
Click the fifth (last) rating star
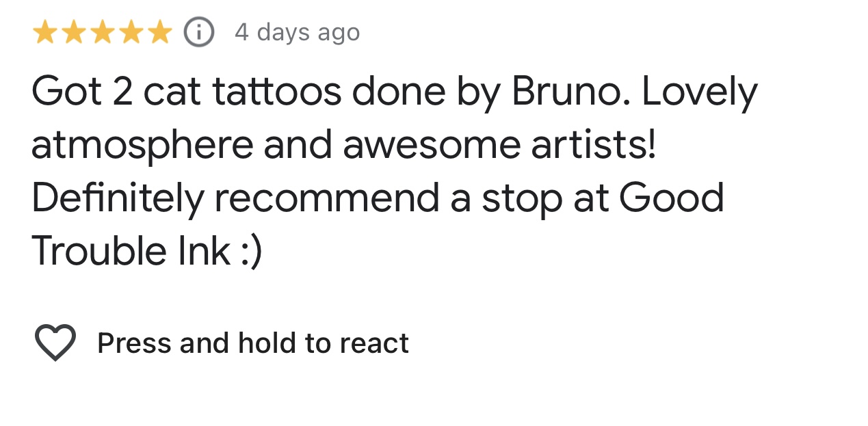pos(159,32)
